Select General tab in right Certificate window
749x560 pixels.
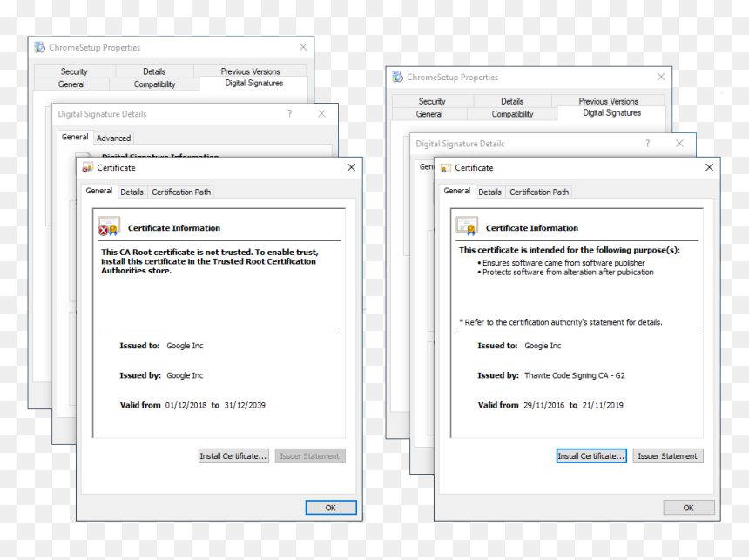coord(456,191)
